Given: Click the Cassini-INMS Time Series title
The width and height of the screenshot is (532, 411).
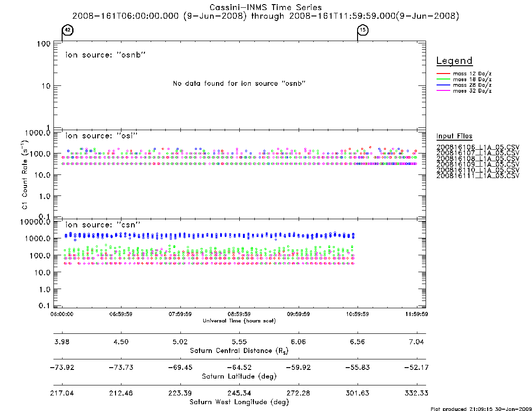Looking at the screenshot, I should pyautogui.click(x=265, y=7).
